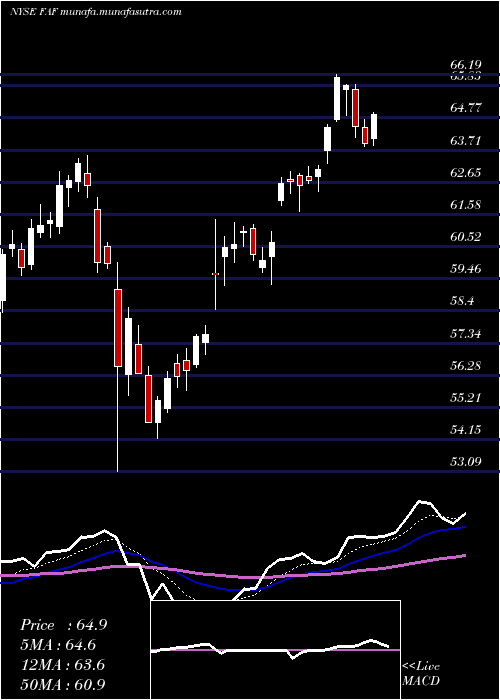
Task: Click the 58.4 price axis label
Action: [x=462, y=301]
